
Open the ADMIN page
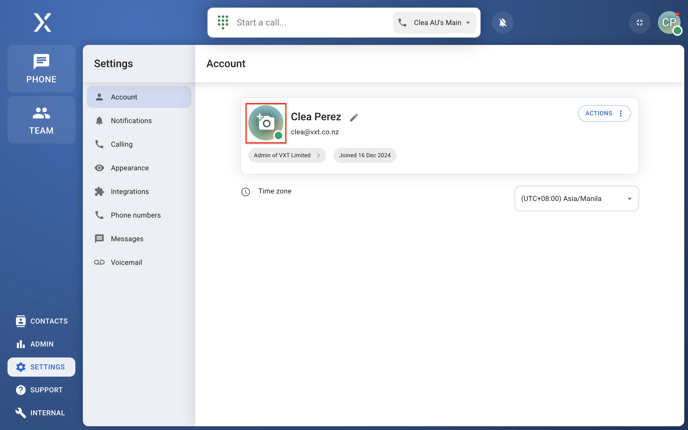pyautogui.click(x=35, y=344)
